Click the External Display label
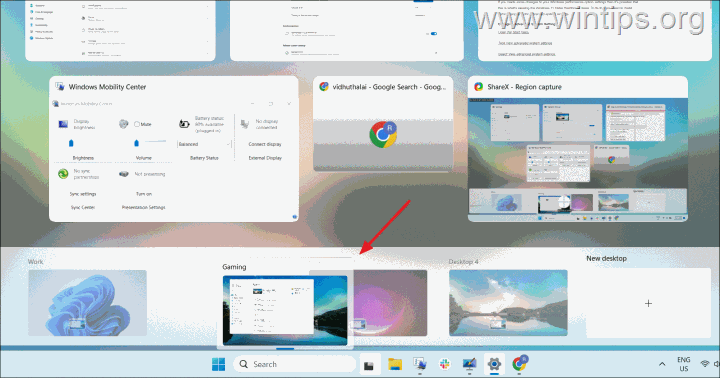This screenshot has width=720, height=378. (265, 158)
